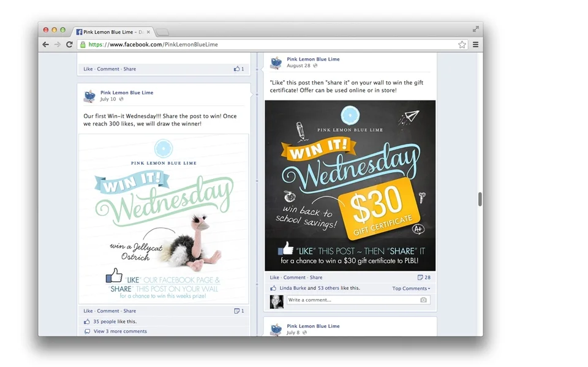Click the vertical scrollbar thumb
The image size is (588, 367).
480,199
